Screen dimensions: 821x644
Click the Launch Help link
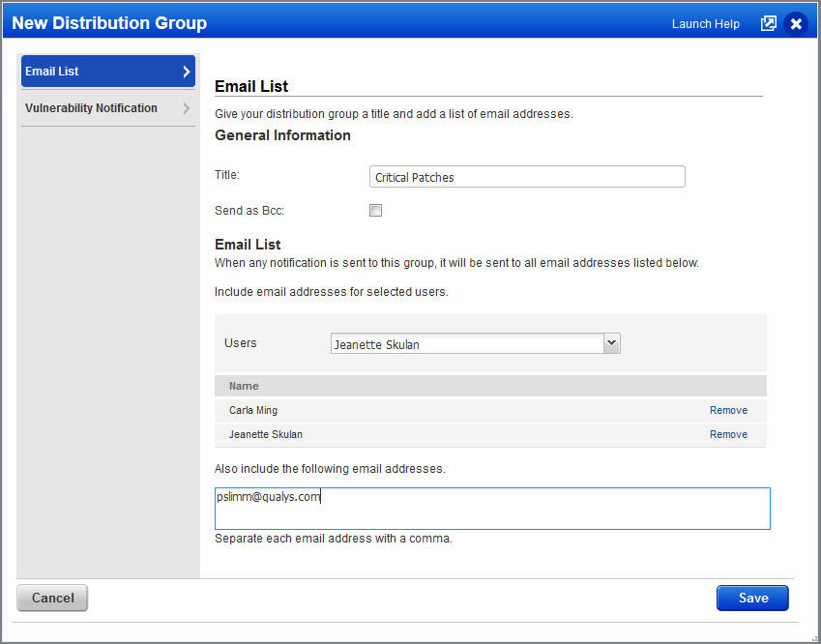click(705, 24)
